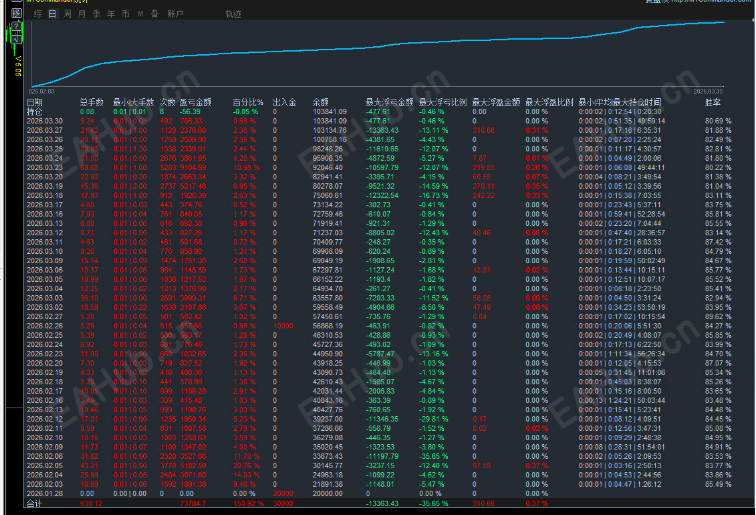Click the 出入金 column header

[284, 102]
